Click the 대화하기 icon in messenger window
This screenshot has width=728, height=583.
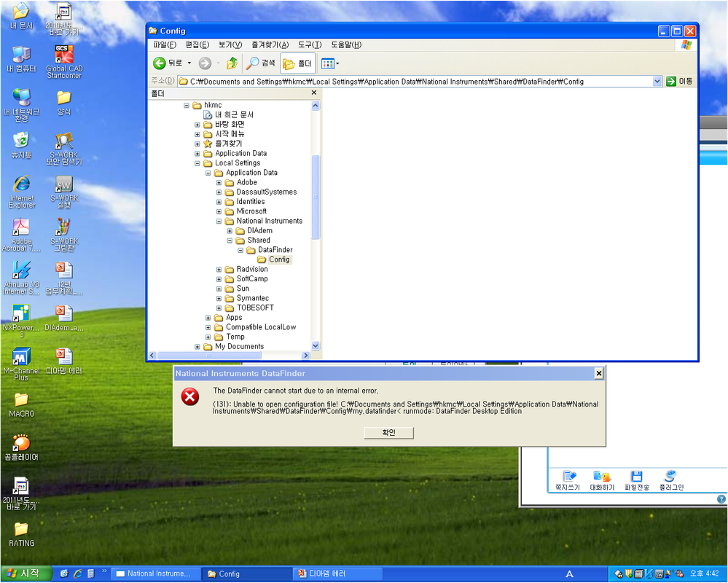[x=602, y=480]
